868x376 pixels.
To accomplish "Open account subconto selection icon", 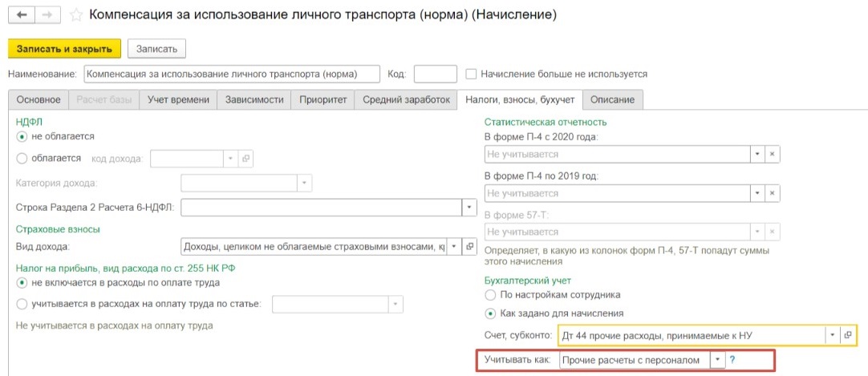I will pos(848,334).
